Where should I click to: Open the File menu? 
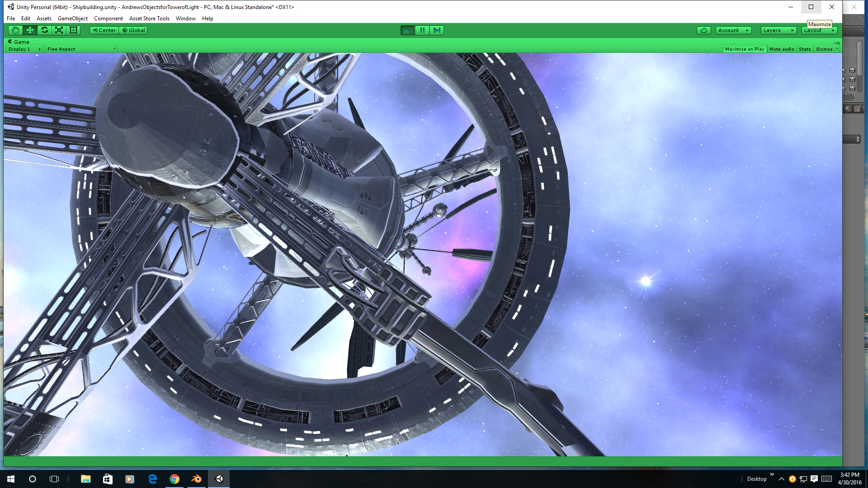coord(11,19)
